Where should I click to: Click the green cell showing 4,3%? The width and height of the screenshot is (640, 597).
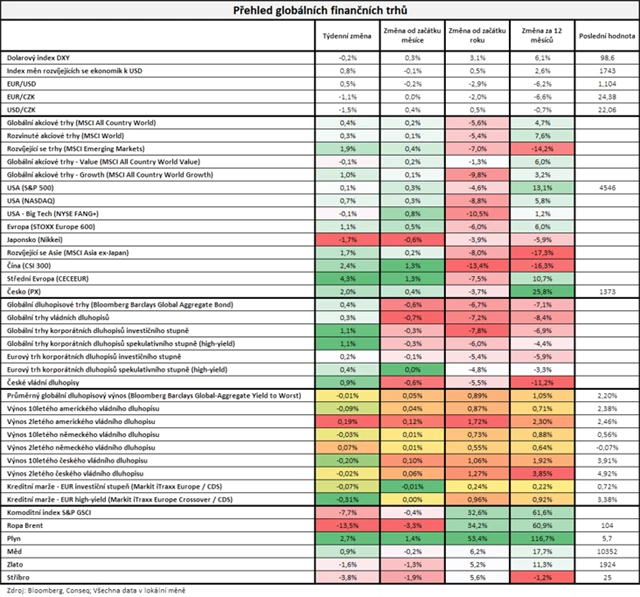point(343,278)
